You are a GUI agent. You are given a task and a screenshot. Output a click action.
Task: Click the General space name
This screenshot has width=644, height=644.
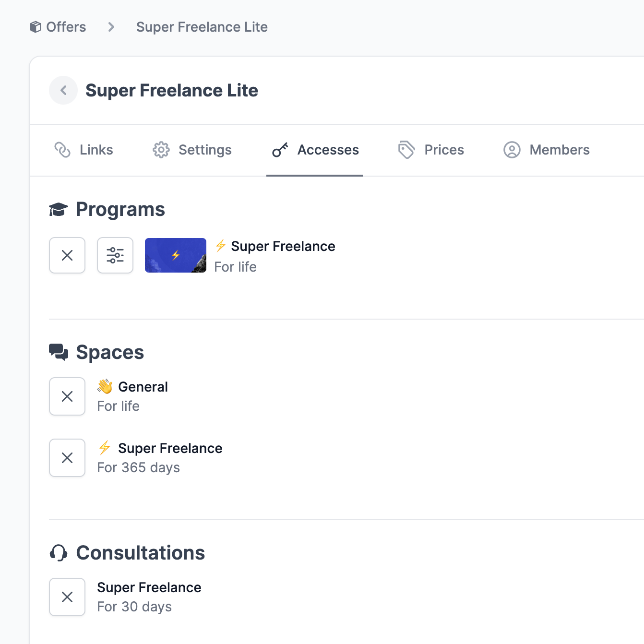tap(143, 387)
